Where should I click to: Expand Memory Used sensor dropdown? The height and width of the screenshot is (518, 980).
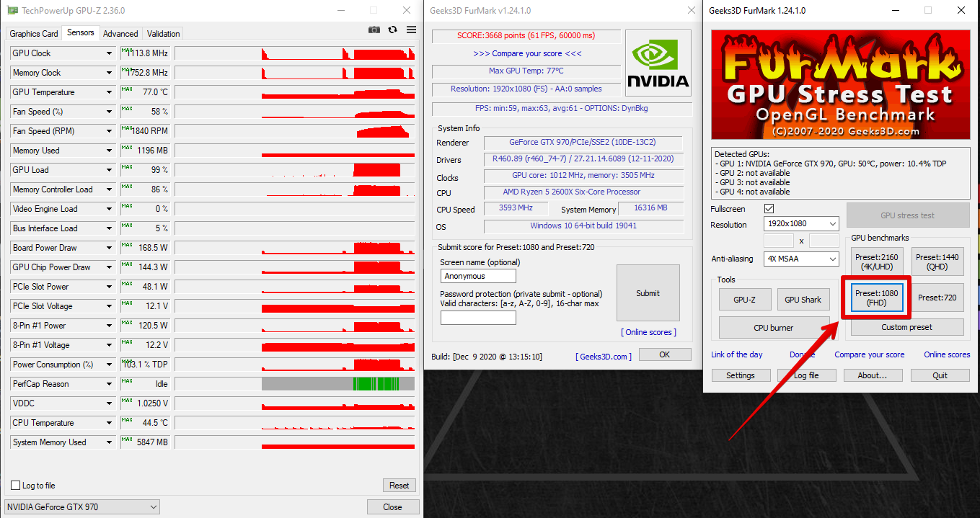[x=110, y=151]
